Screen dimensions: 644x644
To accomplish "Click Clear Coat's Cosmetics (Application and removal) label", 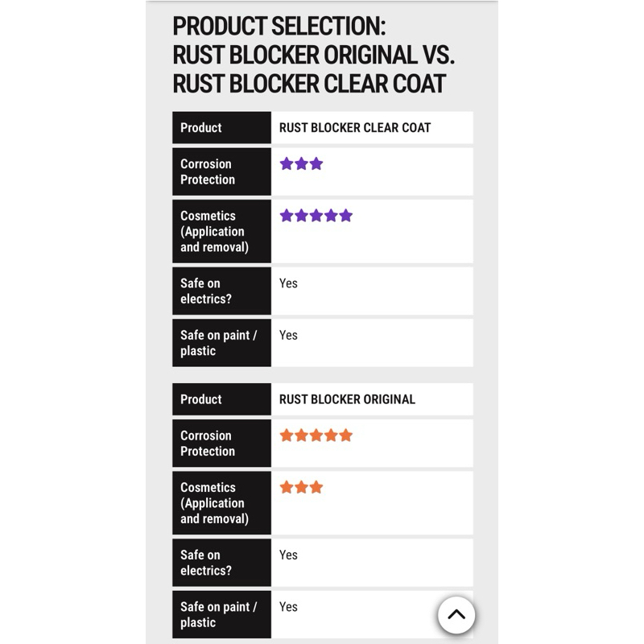I will coord(213,231).
